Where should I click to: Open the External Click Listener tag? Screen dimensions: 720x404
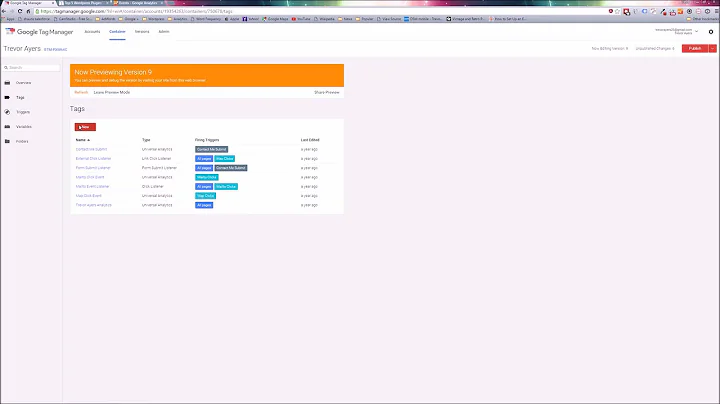point(93,158)
